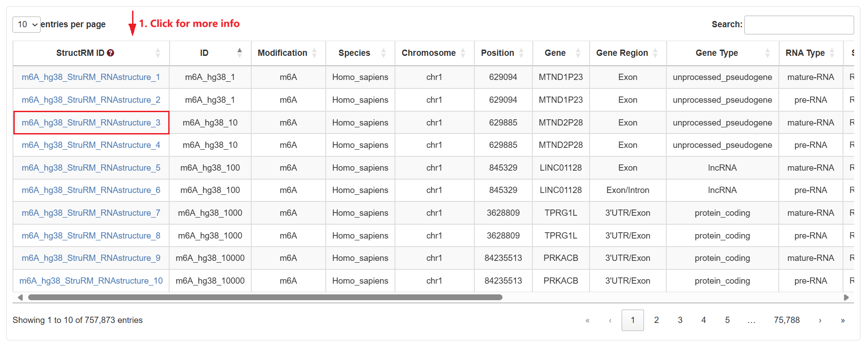868x352 pixels.
Task: Click the horizontal scrollbar thumb
Action: (265, 297)
